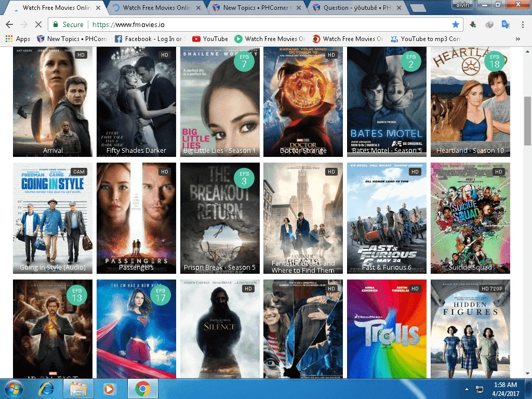Screen dimensions: 532x399
Task: Open the YouTube bookmark
Action: [x=210, y=38]
